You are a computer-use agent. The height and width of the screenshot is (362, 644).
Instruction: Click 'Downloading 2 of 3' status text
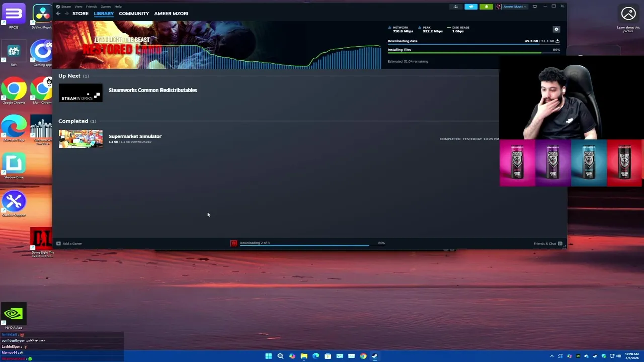255,243
